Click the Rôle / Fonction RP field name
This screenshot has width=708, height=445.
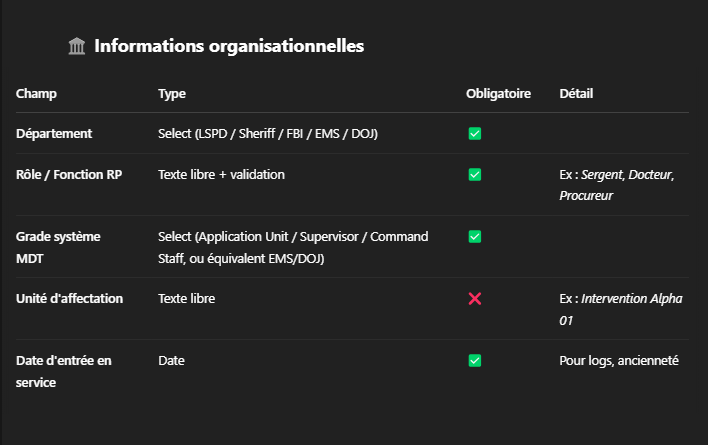coord(71,175)
